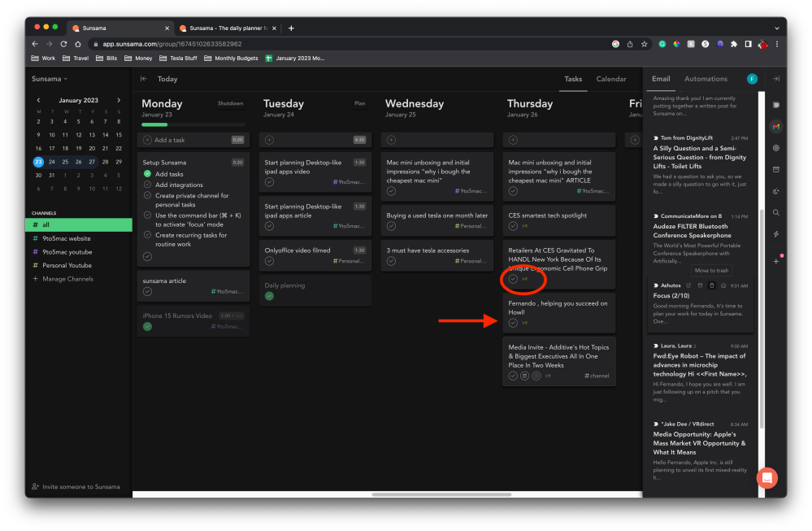Collapse the right panel with arrow icon
The width and height of the screenshot is (812, 531).
pos(775,79)
